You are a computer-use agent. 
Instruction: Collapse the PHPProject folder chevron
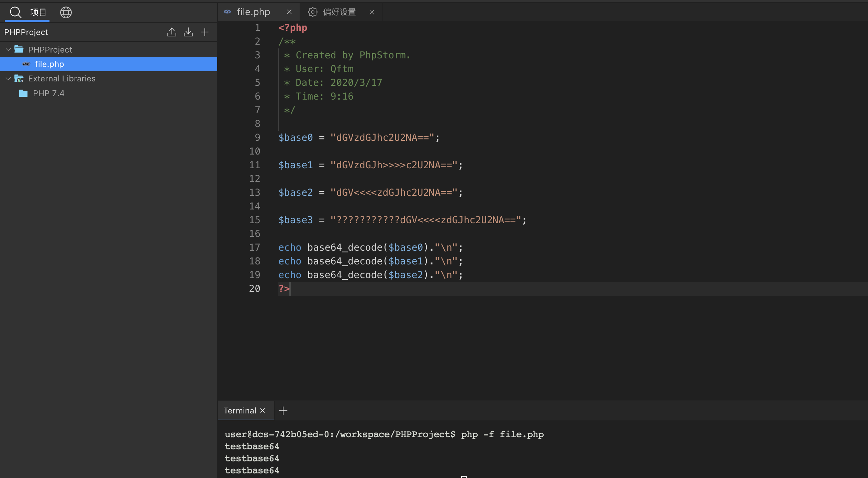tap(8, 49)
